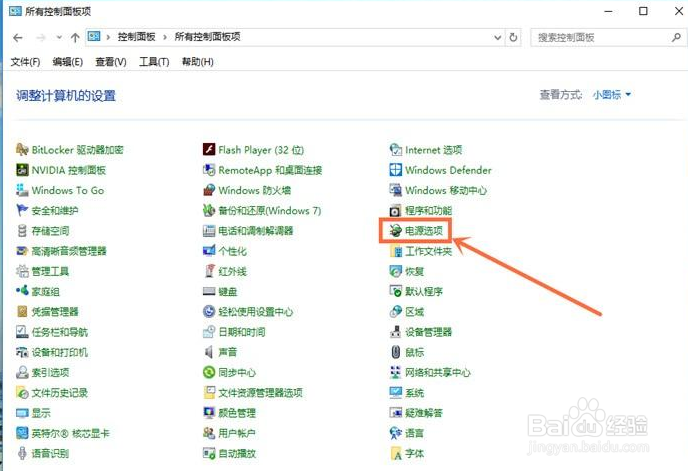Open the 鼠标 mouse icon
Image resolution: width=688 pixels, height=471 pixels.
pos(395,352)
